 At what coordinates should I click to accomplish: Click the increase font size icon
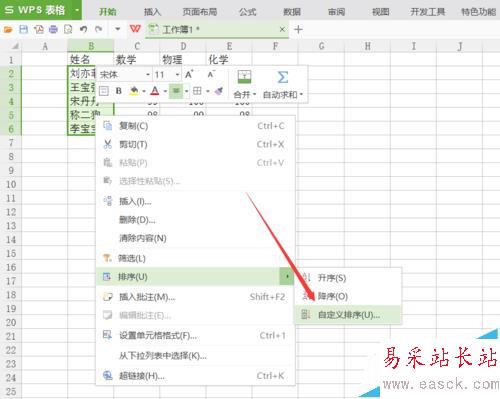[x=189, y=74]
